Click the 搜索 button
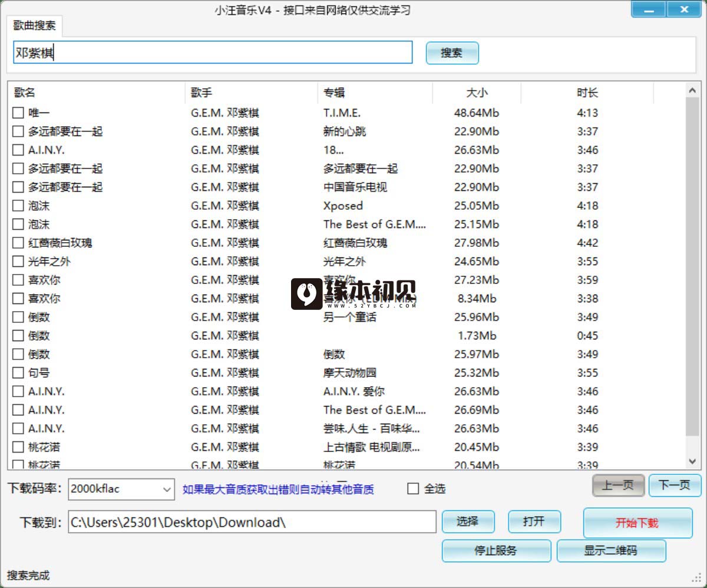 [452, 53]
